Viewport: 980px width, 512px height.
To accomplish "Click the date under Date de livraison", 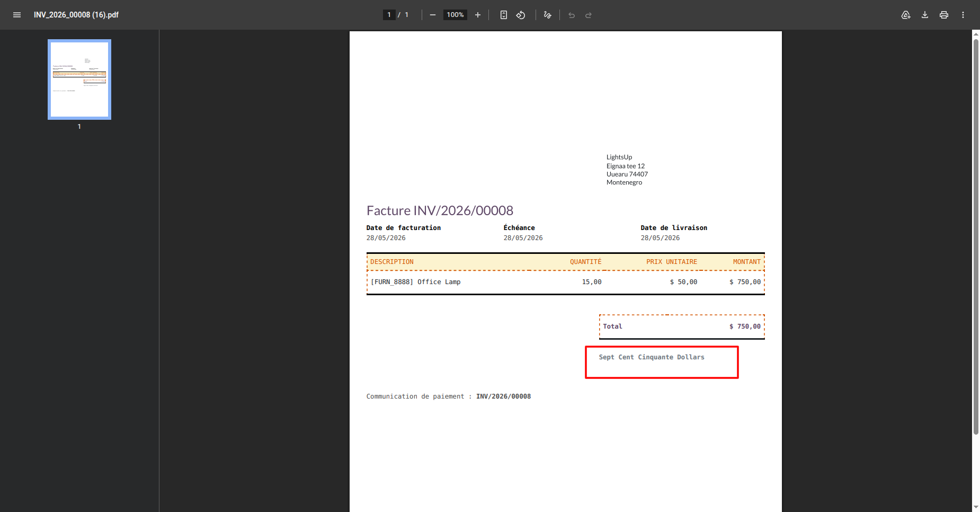I will pos(661,238).
